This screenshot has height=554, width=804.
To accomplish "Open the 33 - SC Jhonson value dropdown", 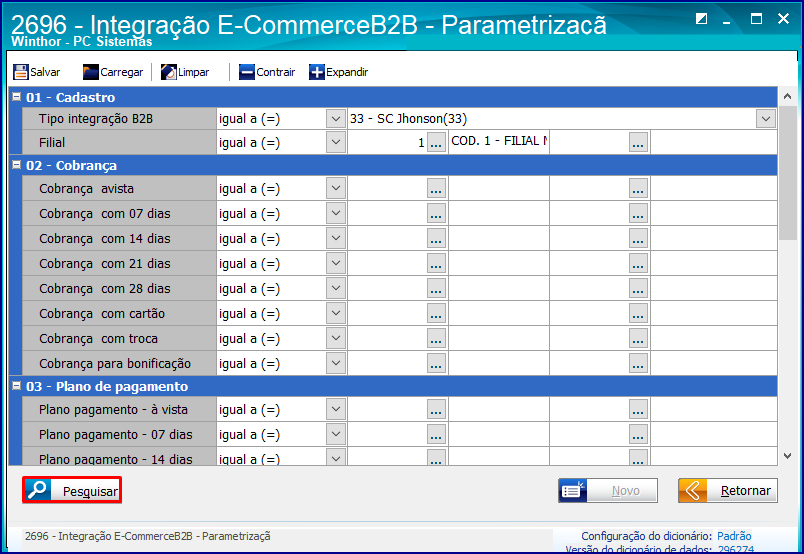I will (x=766, y=119).
